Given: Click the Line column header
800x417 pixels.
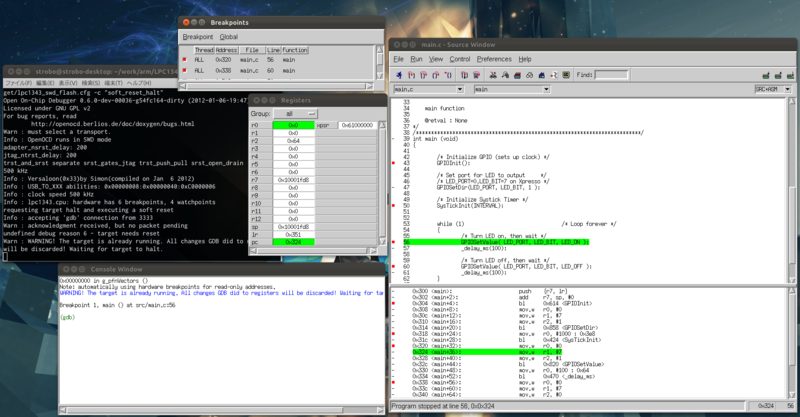Looking at the screenshot, I should [273, 50].
